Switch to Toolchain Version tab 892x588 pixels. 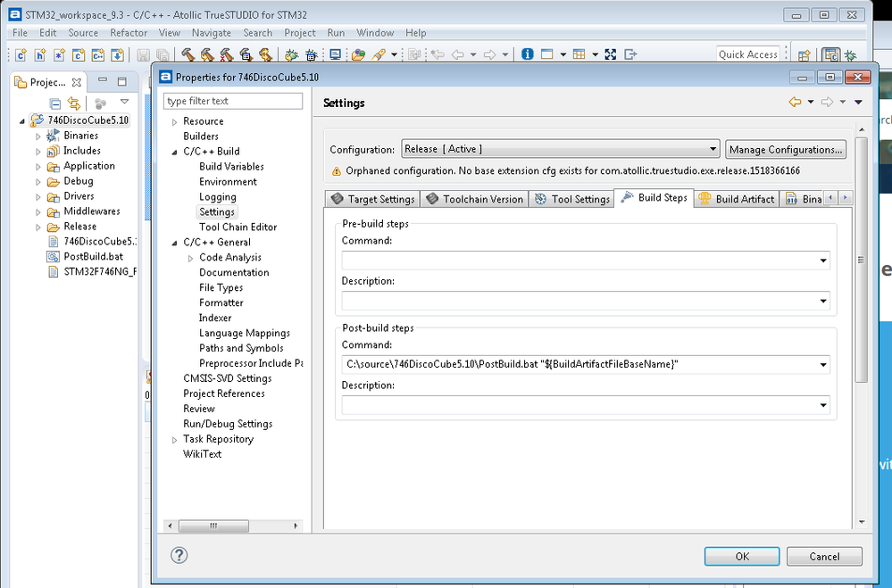pos(475,199)
